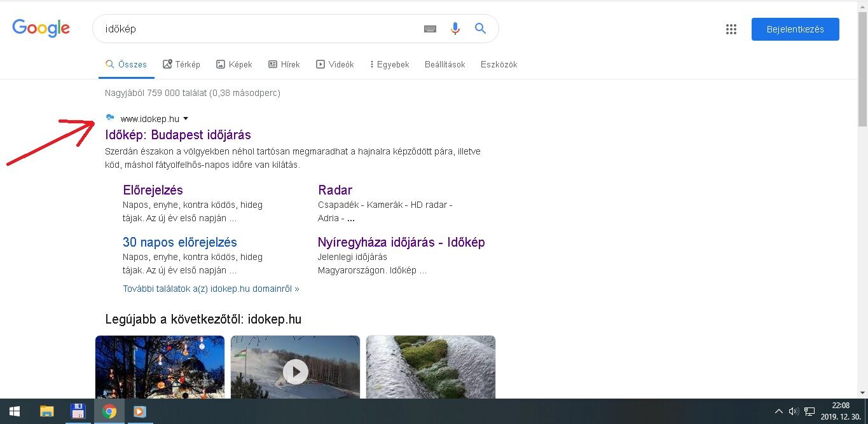Switch to the Képek tab
The width and height of the screenshot is (868, 424).
coord(234,64)
